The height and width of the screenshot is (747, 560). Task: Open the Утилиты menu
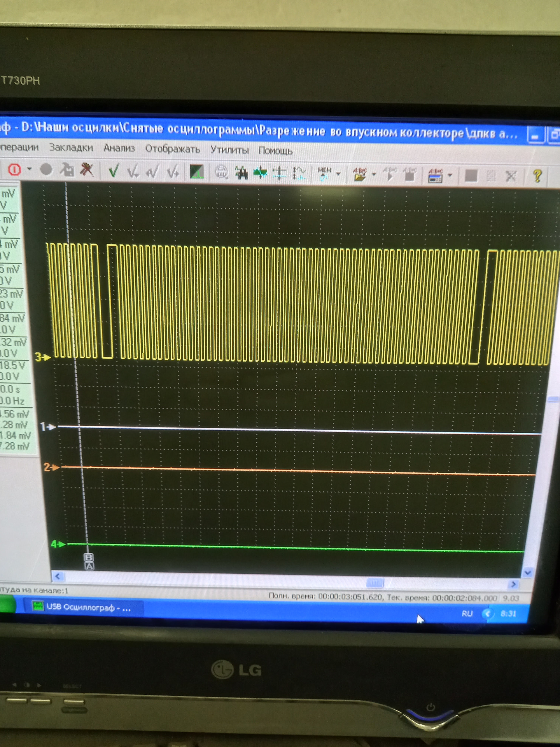coord(230,150)
